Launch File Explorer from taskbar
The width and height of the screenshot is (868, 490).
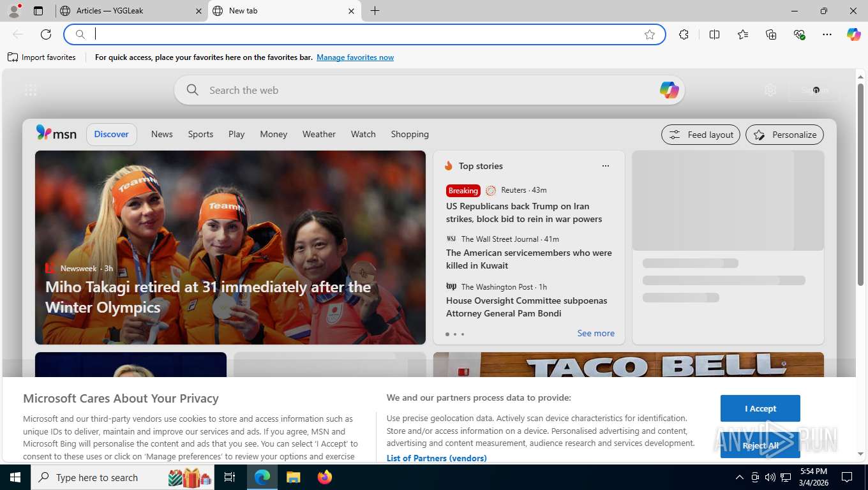tap(293, 477)
